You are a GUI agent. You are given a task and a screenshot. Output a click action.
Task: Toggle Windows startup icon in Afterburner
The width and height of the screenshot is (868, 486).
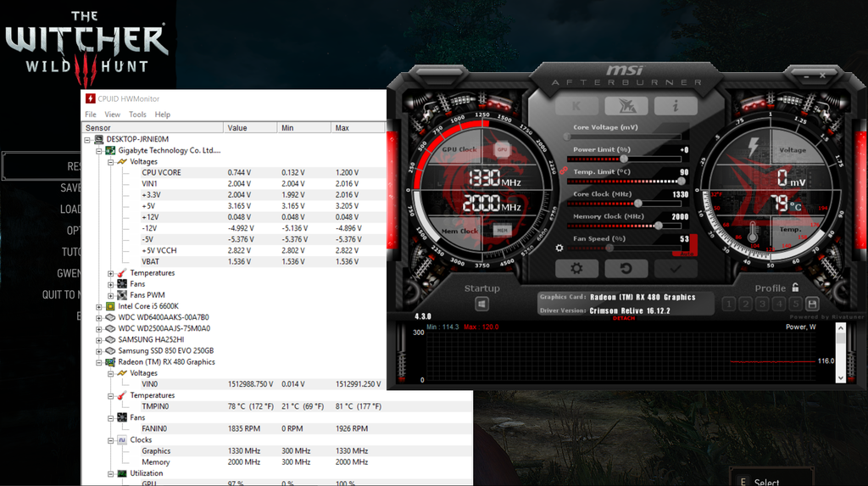[481, 304]
